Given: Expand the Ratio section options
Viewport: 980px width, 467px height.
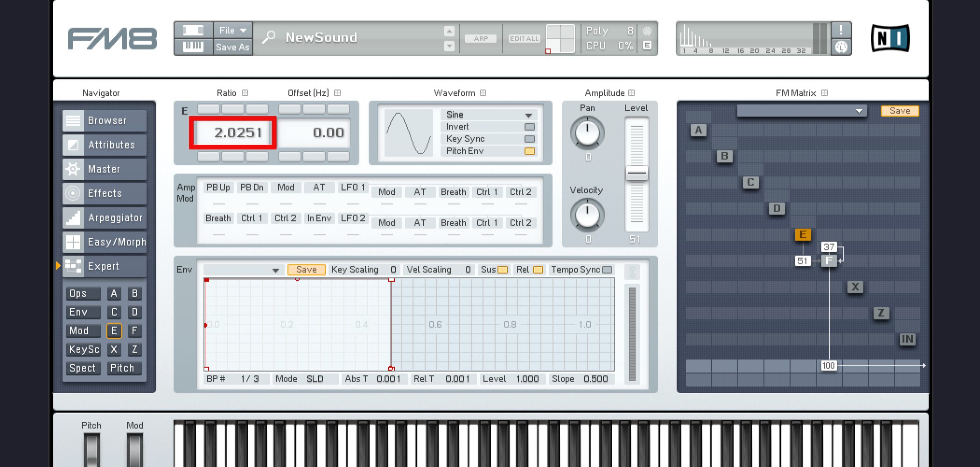Looking at the screenshot, I should pos(245,93).
